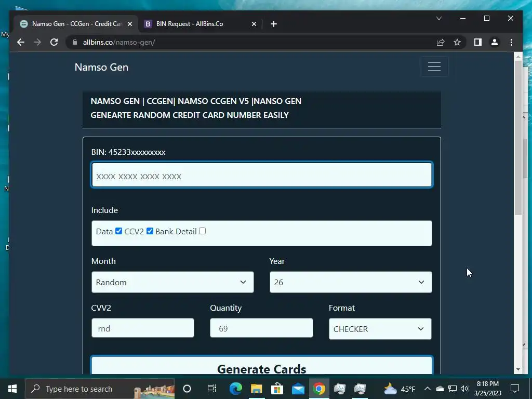Image resolution: width=532 pixels, height=399 pixels.
Task: Open the Year dropdown
Action: pyautogui.click(x=351, y=282)
